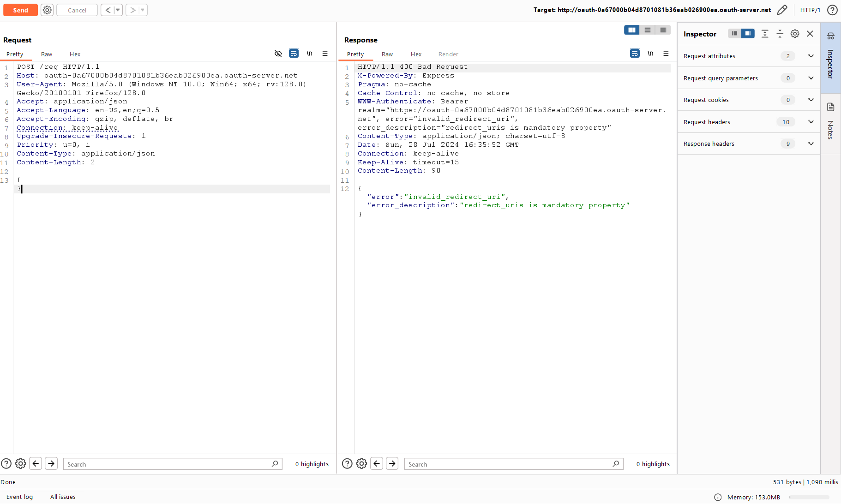Screen dimensions: 841x504
Task: Click the Send button
Action: tap(20, 10)
